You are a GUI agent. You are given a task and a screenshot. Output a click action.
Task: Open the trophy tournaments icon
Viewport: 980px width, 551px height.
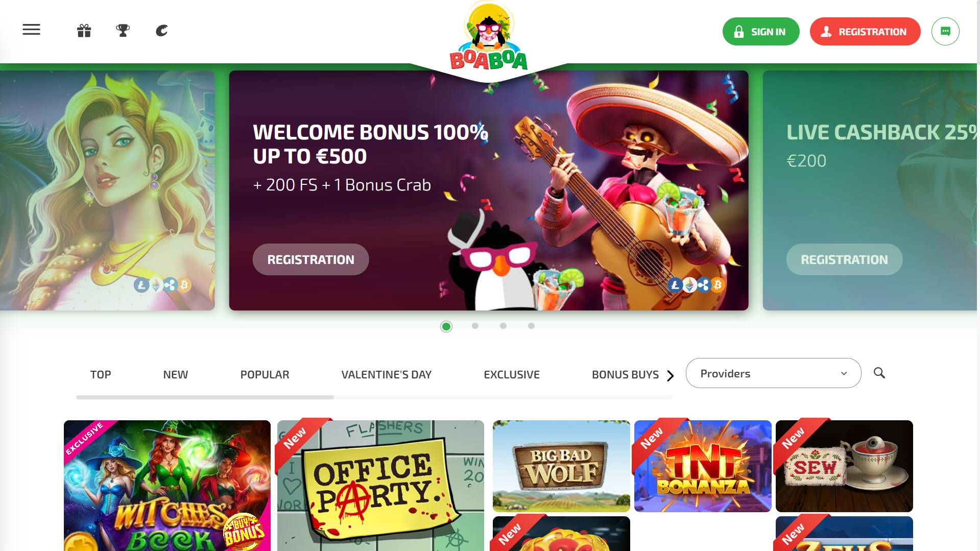(x=123, y=31)
